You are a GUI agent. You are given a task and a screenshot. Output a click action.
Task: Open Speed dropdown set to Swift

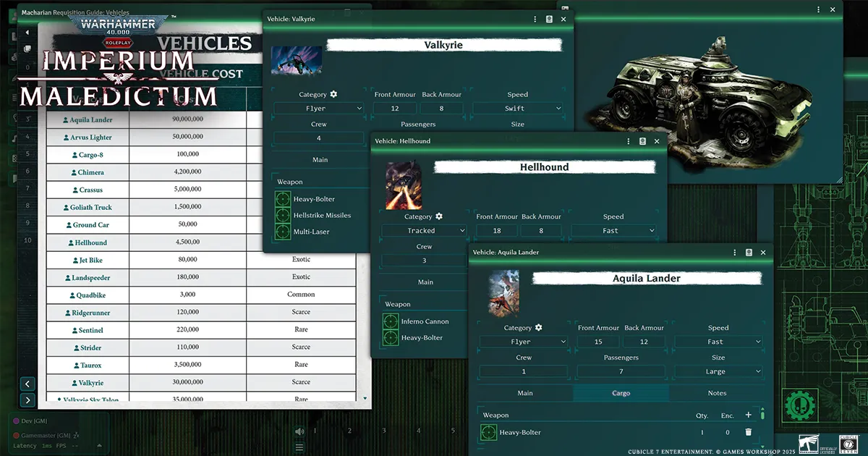(x=517, y=109)
